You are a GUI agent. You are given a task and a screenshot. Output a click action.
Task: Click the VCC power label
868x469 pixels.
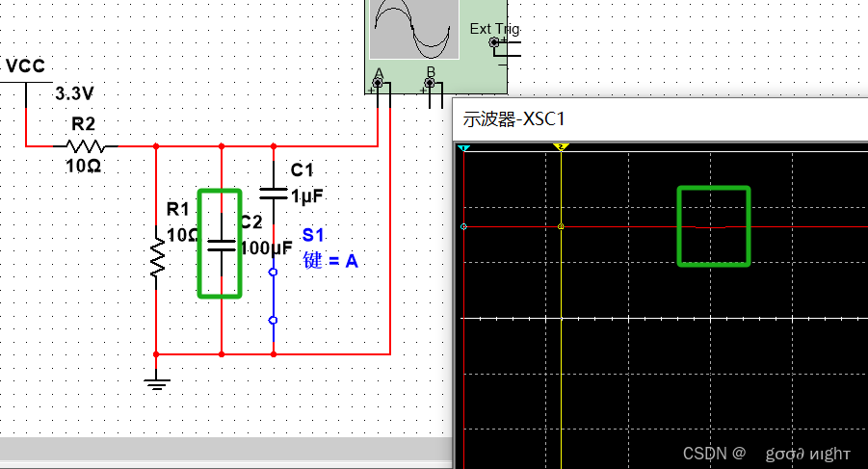click(x=25, y=66)
